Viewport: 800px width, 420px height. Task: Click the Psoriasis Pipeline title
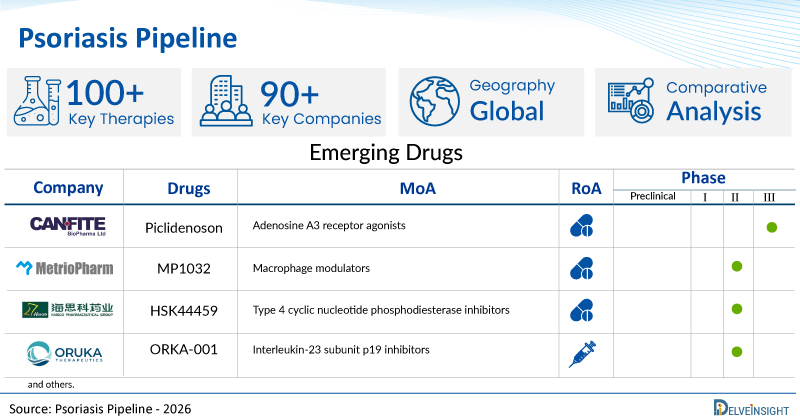pos(128,38)
